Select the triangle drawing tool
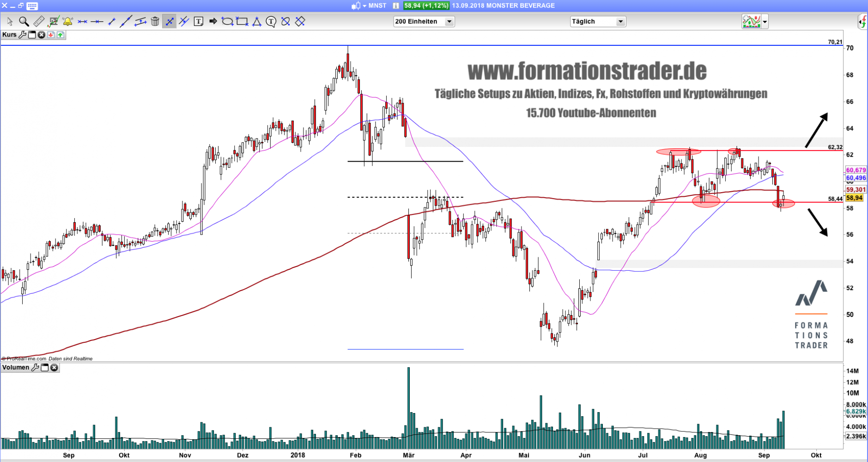The height and width of the screenshot is (462, 868). coord(256,21)
